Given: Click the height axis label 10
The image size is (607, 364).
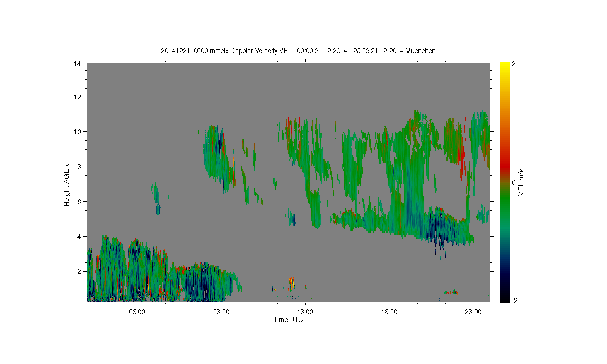Looking at the screenshot, I should click(x=77, y=131).
